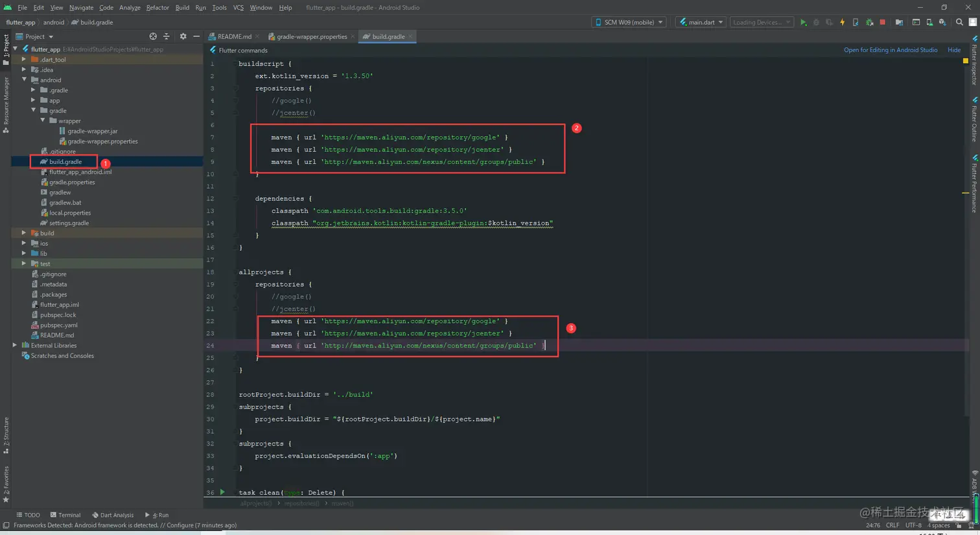This screenshot has height=535, width=980.
Task: Expand the lib folder
Action: tap(24, 254)
